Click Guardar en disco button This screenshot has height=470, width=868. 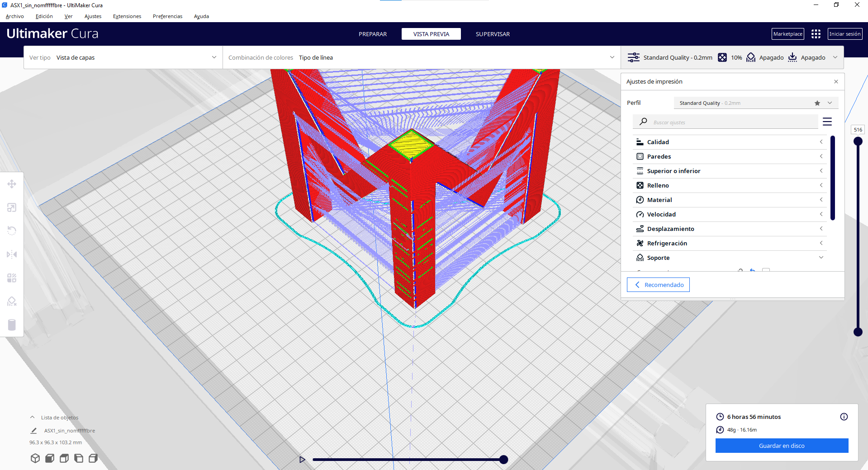coord(782,446)
